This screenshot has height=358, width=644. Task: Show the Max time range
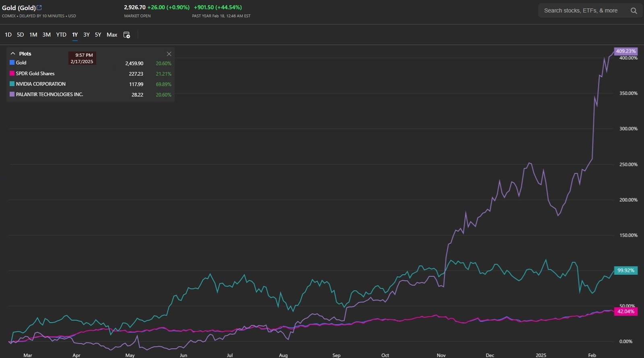click(112, 35)
